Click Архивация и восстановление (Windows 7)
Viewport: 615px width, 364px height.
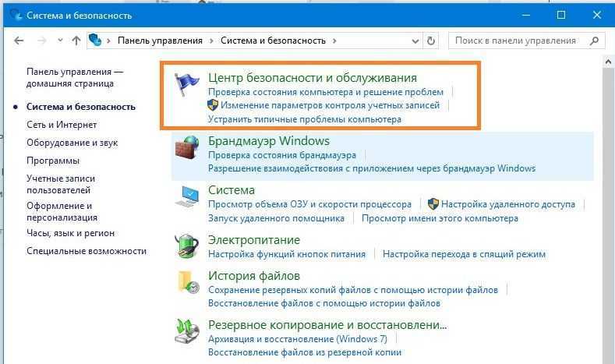click(x=297, y=339)
